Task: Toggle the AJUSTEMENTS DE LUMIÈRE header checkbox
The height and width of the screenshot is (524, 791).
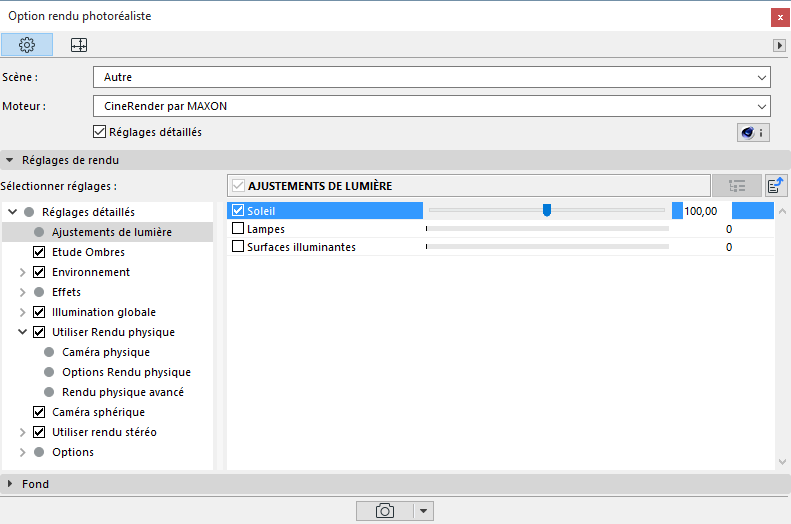Action: point(238,186)
